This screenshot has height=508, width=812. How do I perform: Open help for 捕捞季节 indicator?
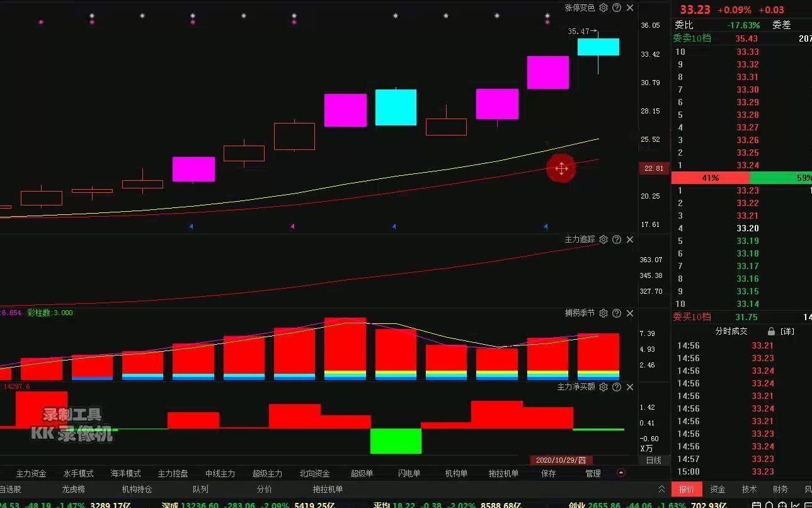click(x=617, y=313)
